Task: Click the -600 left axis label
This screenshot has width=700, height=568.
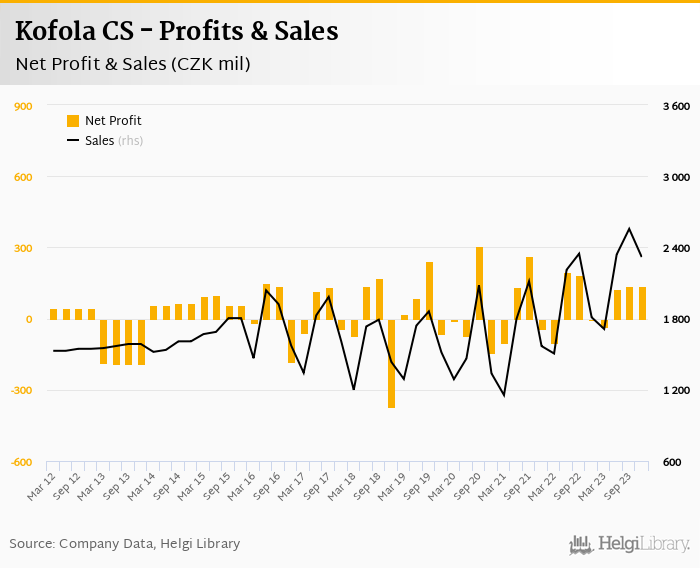Action: coord(20,462)
